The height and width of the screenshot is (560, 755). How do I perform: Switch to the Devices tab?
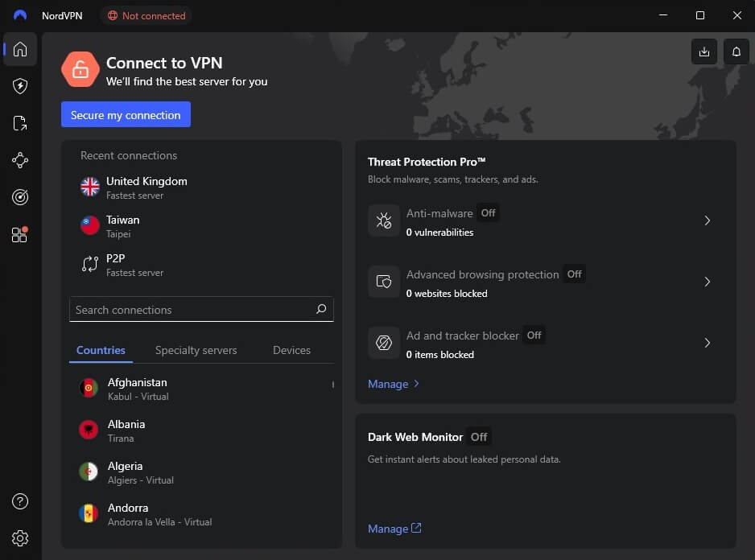pos(291,350)
